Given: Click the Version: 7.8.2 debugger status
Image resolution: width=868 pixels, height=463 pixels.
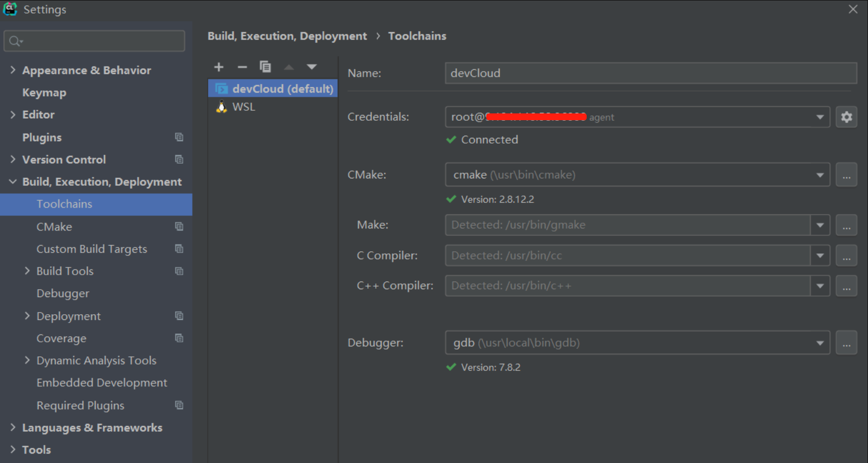Looking at the screenshot, I should [x=490, y=367].
